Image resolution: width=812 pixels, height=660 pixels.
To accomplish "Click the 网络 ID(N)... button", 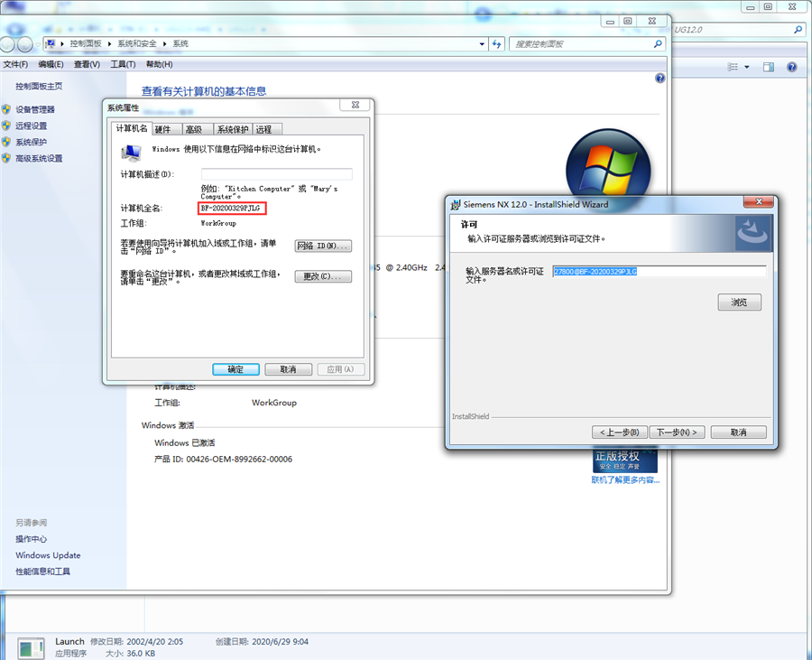I will coord(323,246).
